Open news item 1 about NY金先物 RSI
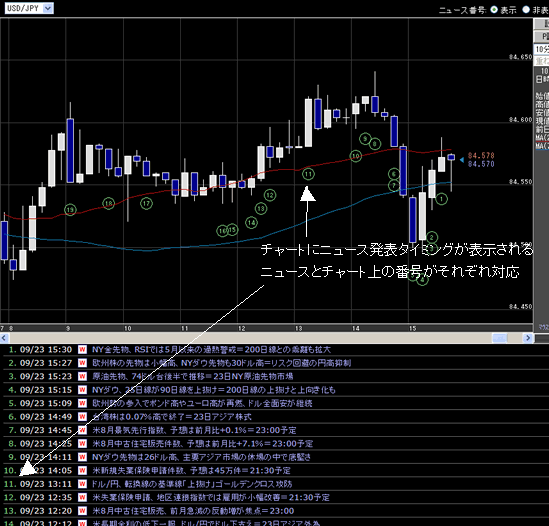 coord(211,349)
